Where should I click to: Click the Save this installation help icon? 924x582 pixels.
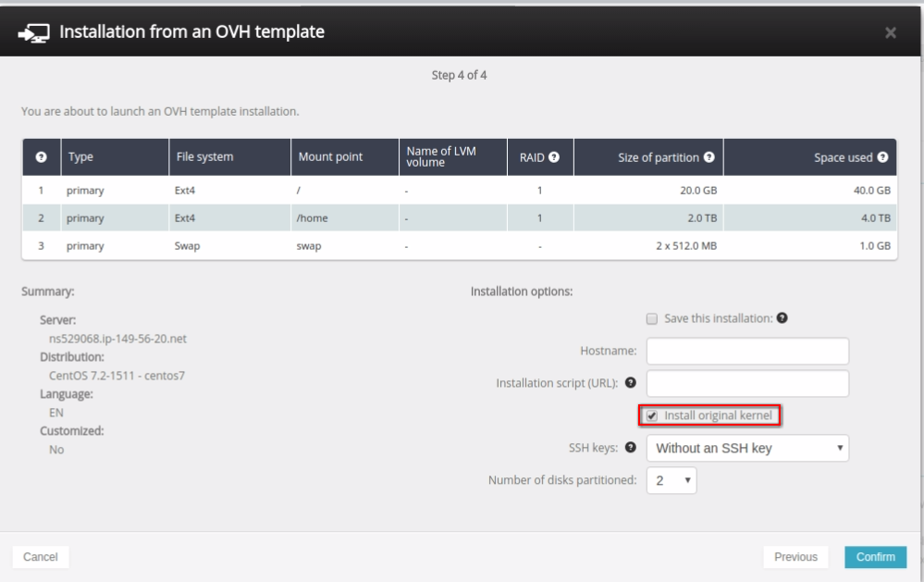(782, 317)
